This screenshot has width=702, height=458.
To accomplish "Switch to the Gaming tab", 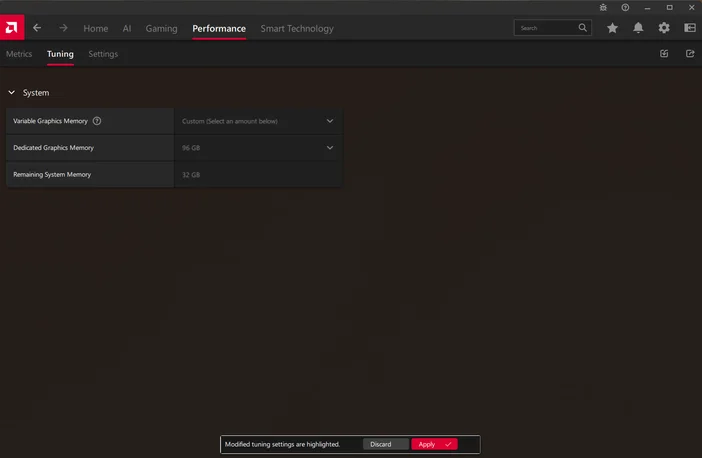I will click(161, 29).
